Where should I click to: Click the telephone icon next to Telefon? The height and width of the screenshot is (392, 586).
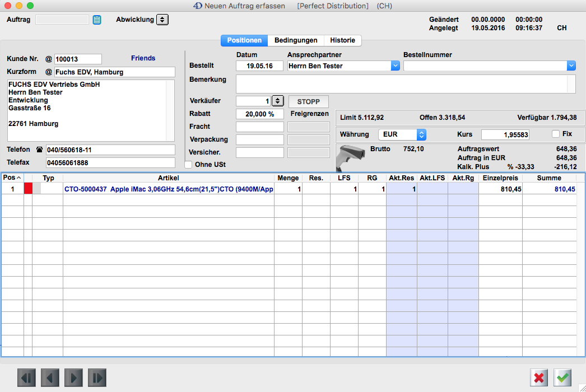39,150
